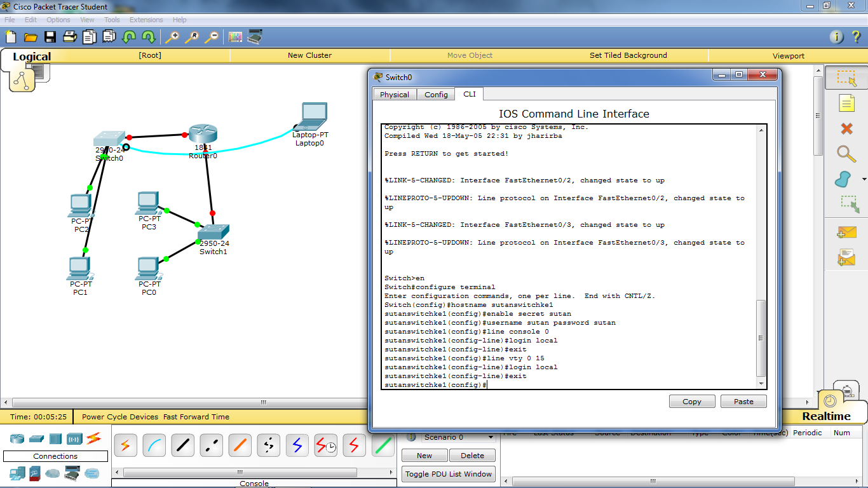The width and height of the screenshot is (868, 488).
Task: Open the Options menu
Action: pyautogui.click(x=58, y=20)
